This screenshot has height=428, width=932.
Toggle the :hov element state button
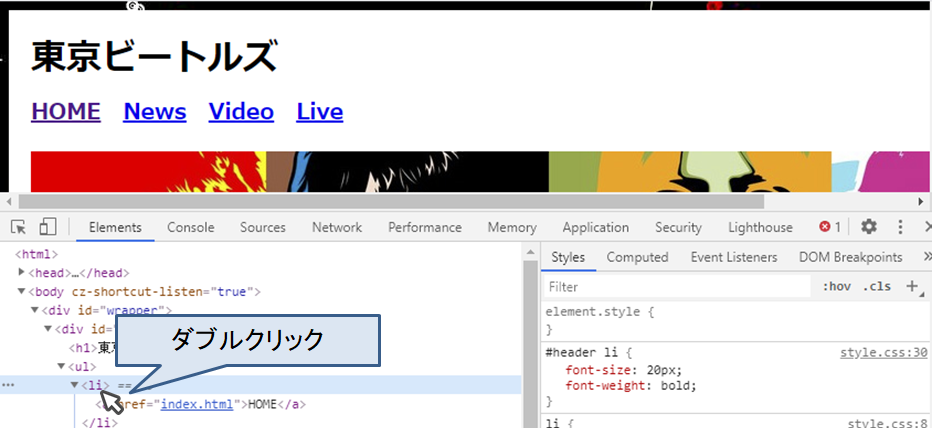(836, 287)
